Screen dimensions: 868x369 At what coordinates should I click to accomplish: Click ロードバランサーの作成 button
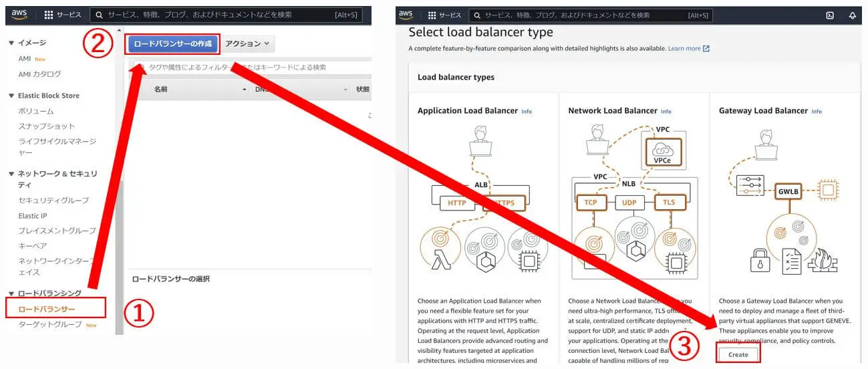click(x=173, y=44)
